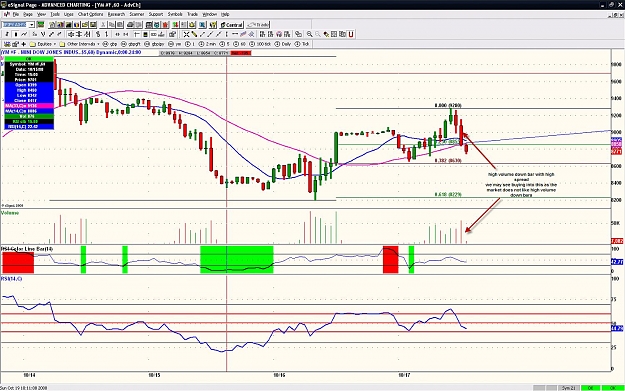The height and width of the screenshot is (391, 625).
Task: Click the RSI Color Line Bar(14) label
Action: (27, 249)
